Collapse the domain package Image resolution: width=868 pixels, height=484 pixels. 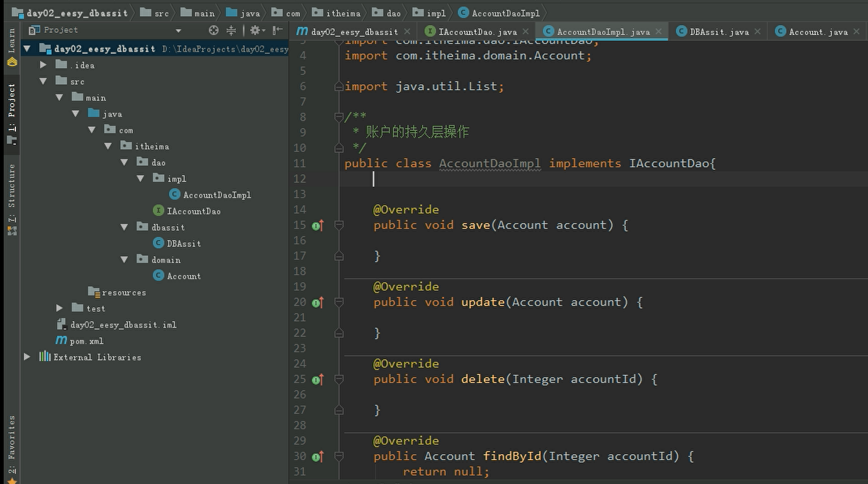[x=124, y=260]
